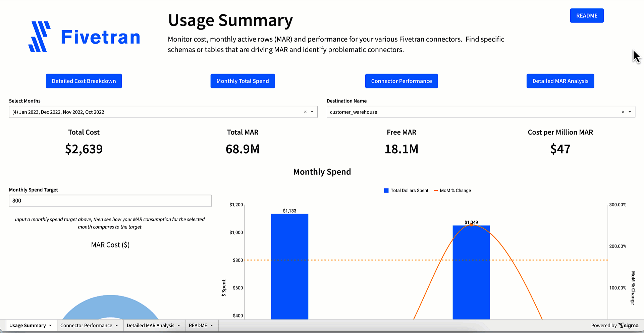Open the README button at top right
This screenshot has height=333, width=644.
[x=587, y=16]
